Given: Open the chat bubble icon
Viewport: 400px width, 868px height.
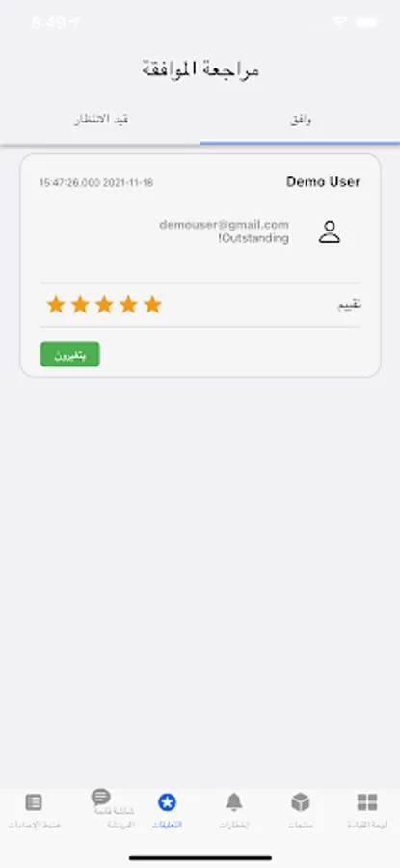Looking at the screenshot, I should 100,798.
